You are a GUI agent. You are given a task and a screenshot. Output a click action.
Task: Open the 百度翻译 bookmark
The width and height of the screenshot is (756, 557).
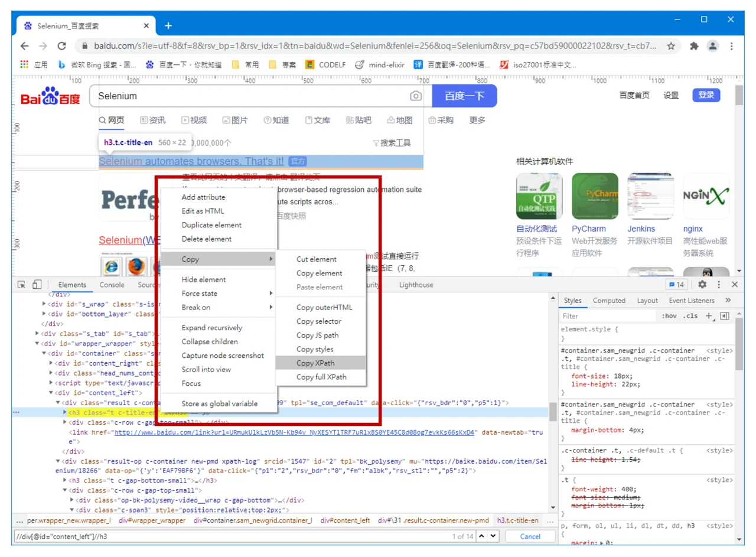[452, 65]
